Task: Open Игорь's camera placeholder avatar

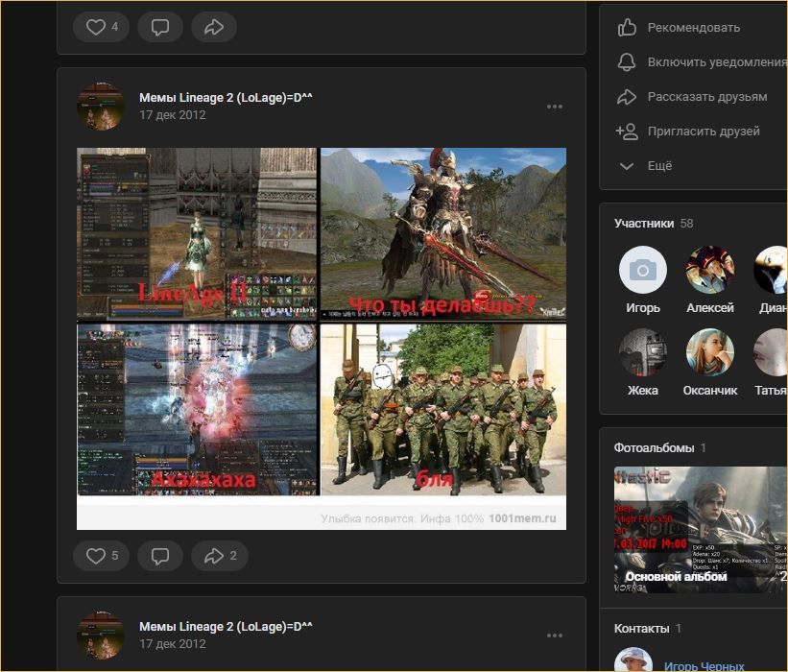Action: (643, 270)
